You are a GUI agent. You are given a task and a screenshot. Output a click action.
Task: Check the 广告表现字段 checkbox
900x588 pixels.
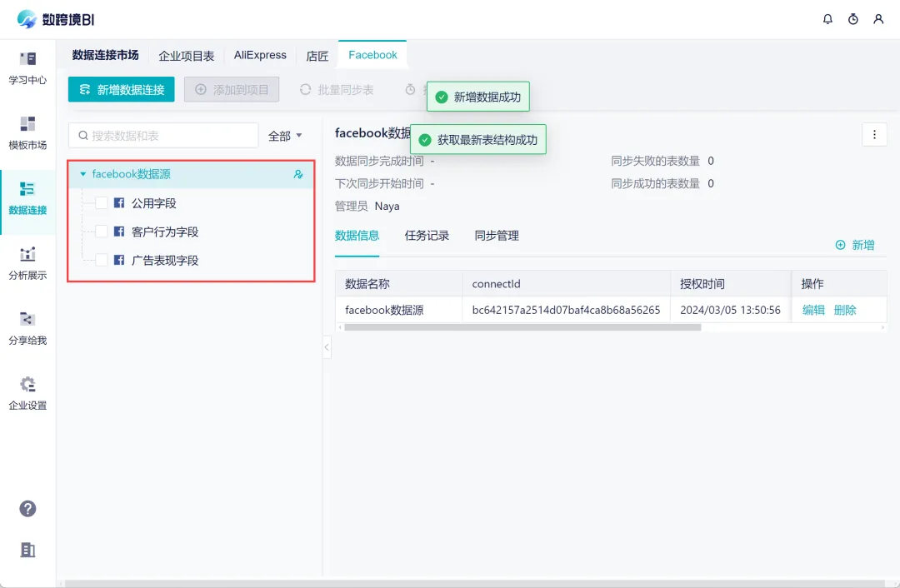[x=102, y=260]
